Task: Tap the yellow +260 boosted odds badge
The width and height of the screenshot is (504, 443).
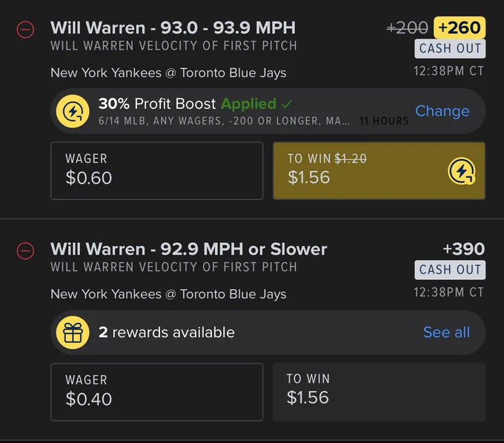Action: [x=460, y=27]
